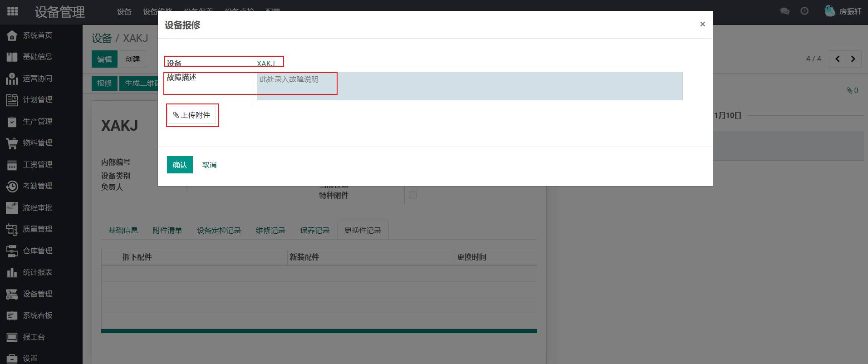Click the 故障描述 text input field
Screen dimensions: 868x364
click(x=469, y=86)
